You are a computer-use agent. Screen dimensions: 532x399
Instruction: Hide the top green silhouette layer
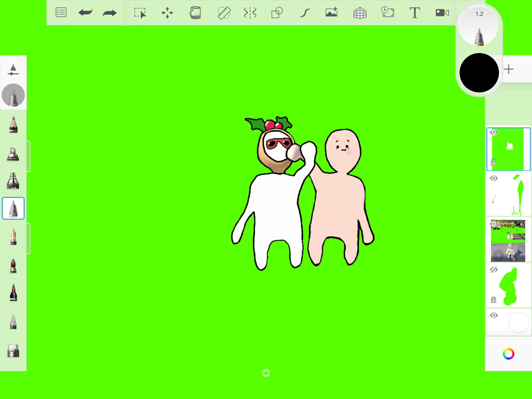coord(494,132)
